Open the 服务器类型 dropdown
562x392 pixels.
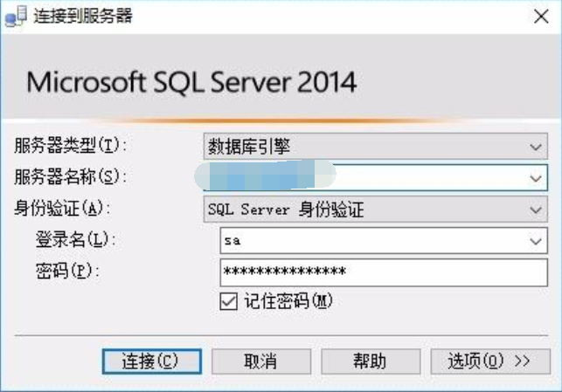coord(375,147)
